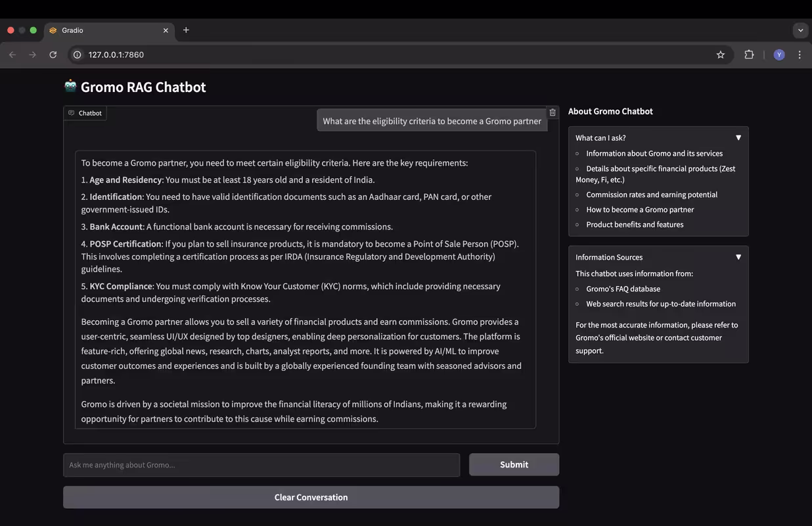Select the Gradio browser tab
Screen dimensions: 812x526
pos(108,30)
